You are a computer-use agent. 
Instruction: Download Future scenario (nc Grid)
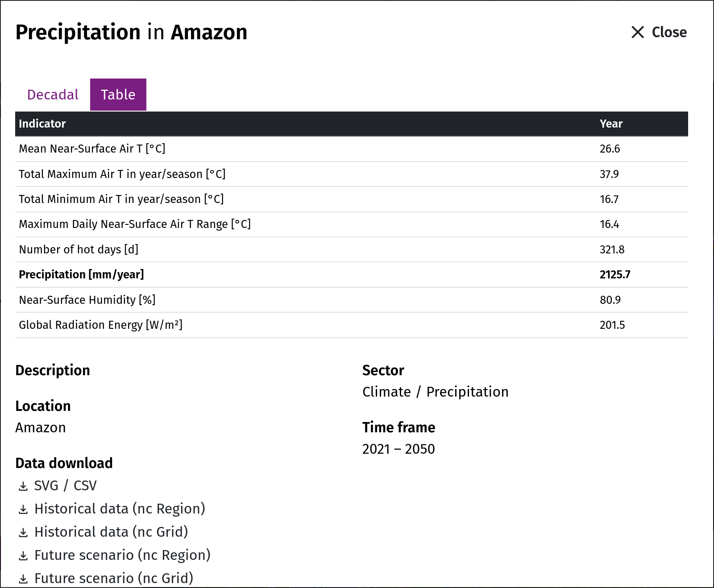[114, 578]
